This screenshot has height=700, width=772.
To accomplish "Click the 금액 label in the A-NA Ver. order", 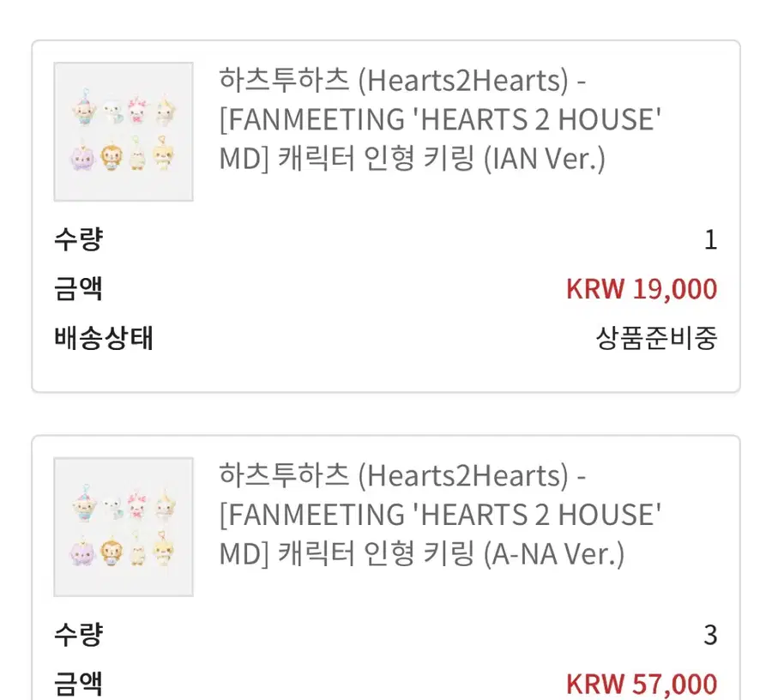I will 78,684.
